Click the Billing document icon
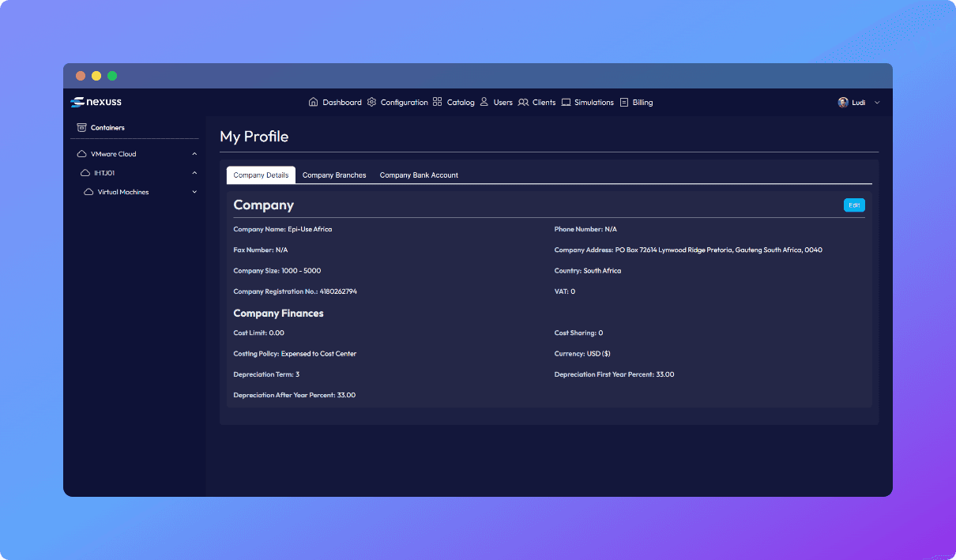Screen dimensions: 956x560 (624, 102)
